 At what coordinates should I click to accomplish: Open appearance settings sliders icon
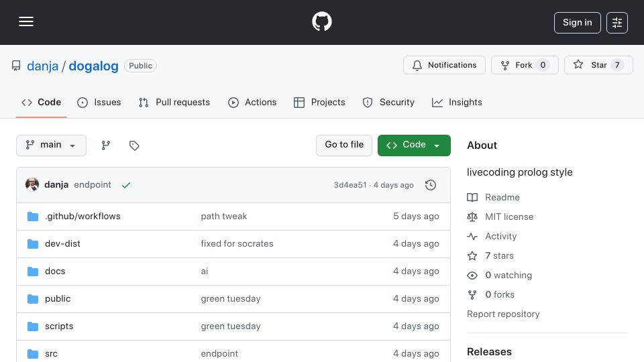pos(617,23)
